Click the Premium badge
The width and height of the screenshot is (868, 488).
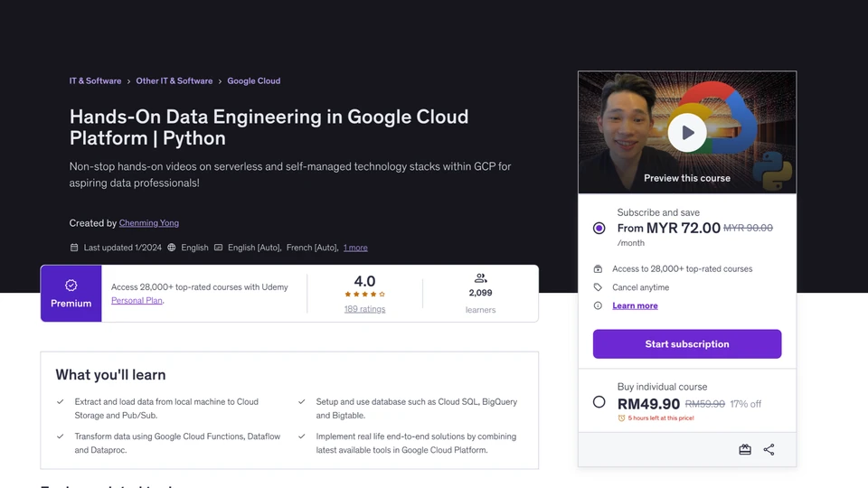pos(71,293)
